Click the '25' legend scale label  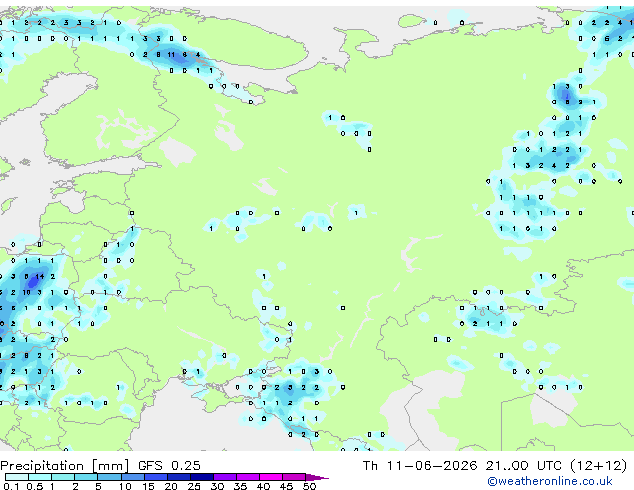194,486
